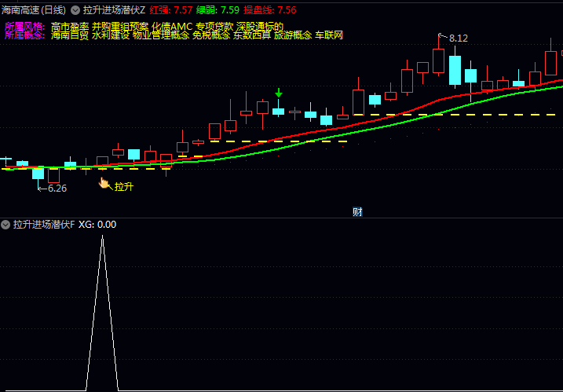Select the 化债AMC style tag
The width and height of the screenshot is (563, 392).
172,27
